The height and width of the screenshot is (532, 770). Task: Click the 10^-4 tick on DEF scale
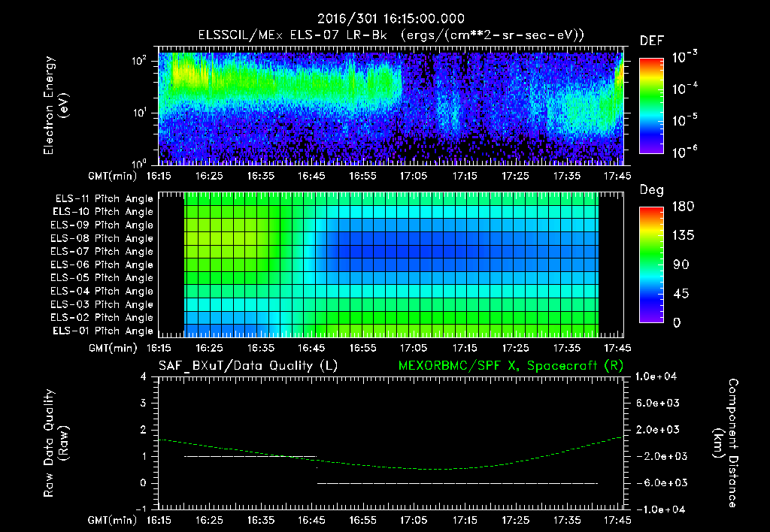[685, 89]
